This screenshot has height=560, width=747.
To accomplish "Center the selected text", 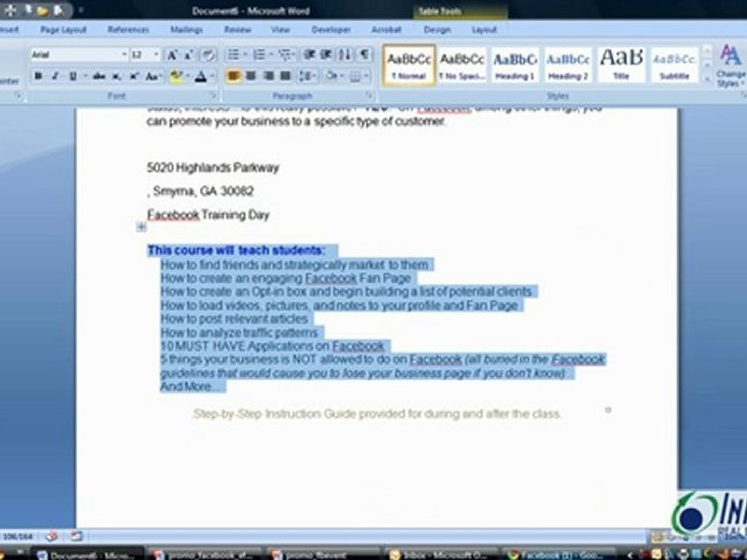I will tap(251, 76).
